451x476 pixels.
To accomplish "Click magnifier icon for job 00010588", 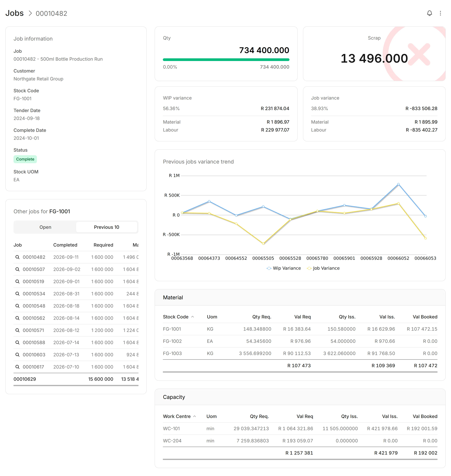I will coord(17,342).
